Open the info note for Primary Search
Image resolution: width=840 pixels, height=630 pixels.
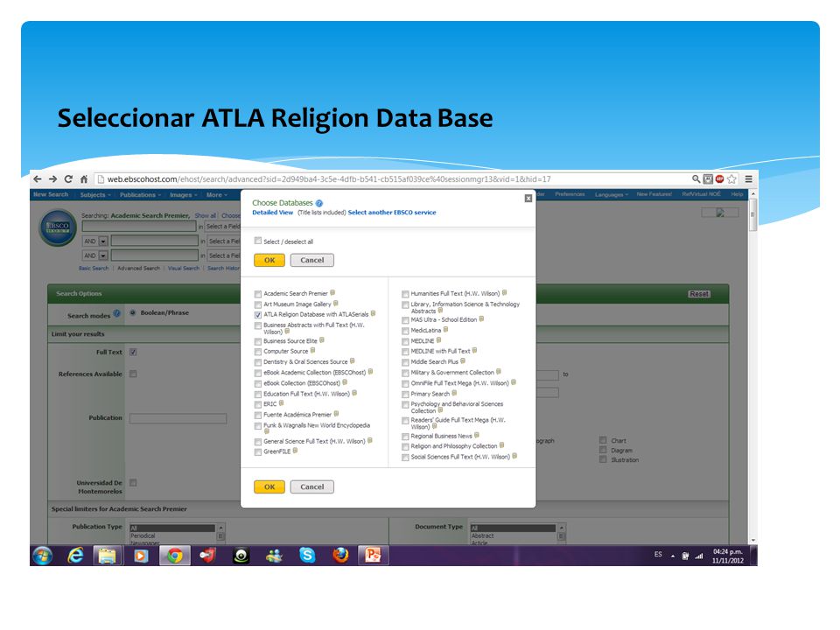click(454, 393)
